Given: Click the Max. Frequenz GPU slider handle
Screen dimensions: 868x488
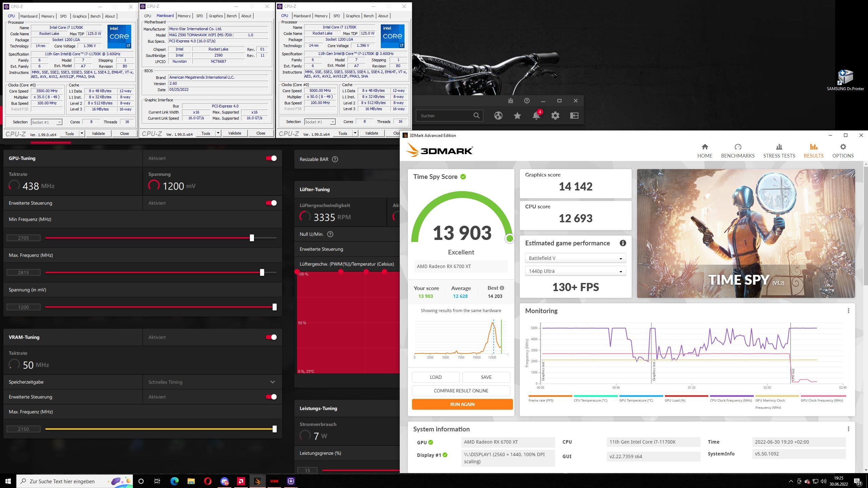Looking at the screenshot, I should click(262, 272).
